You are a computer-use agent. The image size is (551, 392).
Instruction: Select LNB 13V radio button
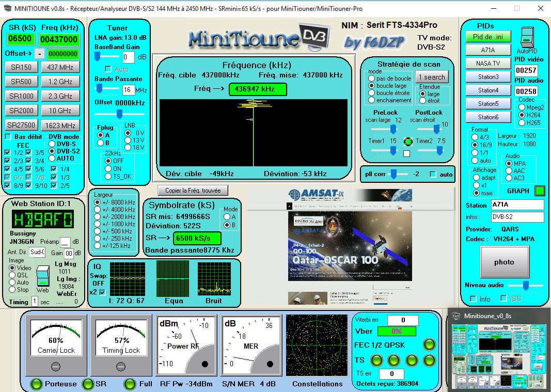coord(128,140)
